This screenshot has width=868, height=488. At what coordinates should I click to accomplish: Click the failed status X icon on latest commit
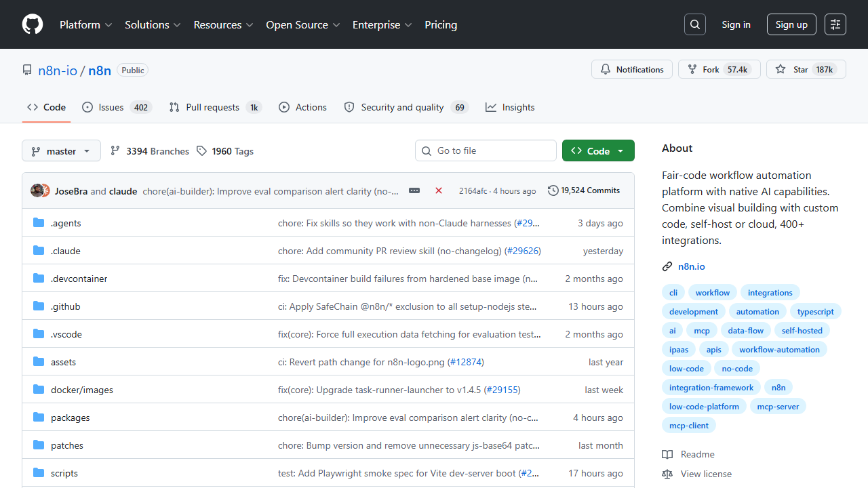pyautogui.click(x=439, y=190)
